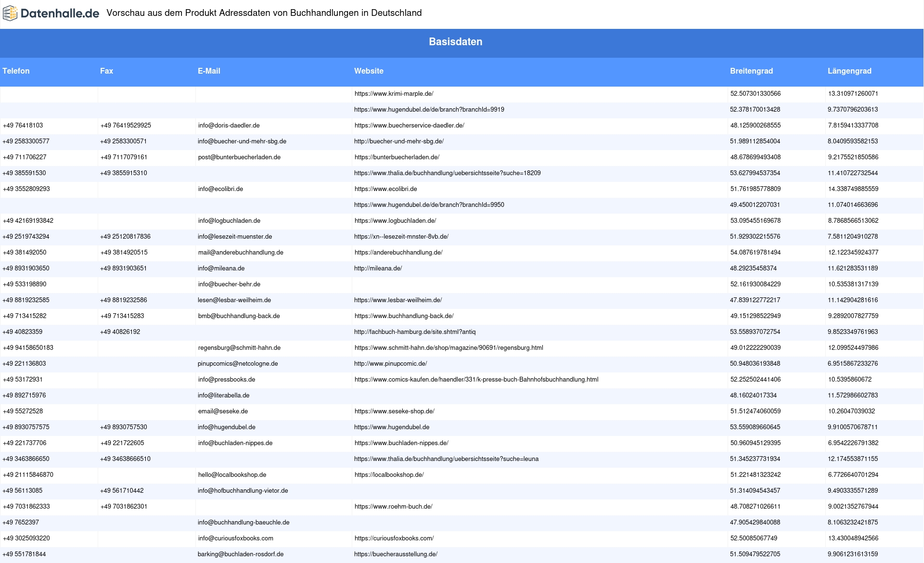Select Thalia URL ending suche=leuna
The width and height of the screenshot is (924, 563).
[x=446, y=459]
